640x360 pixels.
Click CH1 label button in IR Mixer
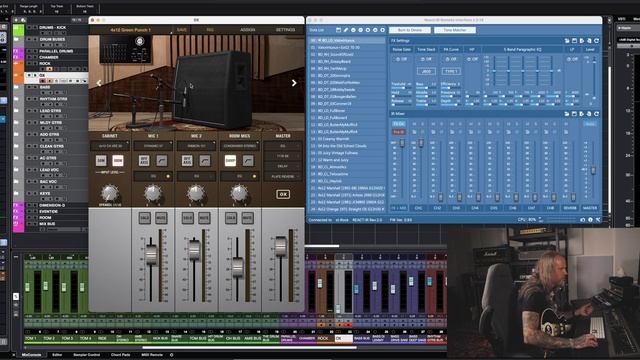coord(418,208)
